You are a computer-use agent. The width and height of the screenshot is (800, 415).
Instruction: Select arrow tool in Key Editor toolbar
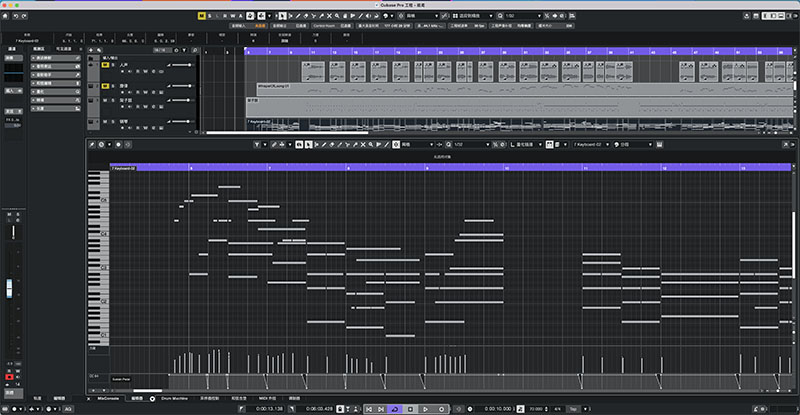coord(307,144)
